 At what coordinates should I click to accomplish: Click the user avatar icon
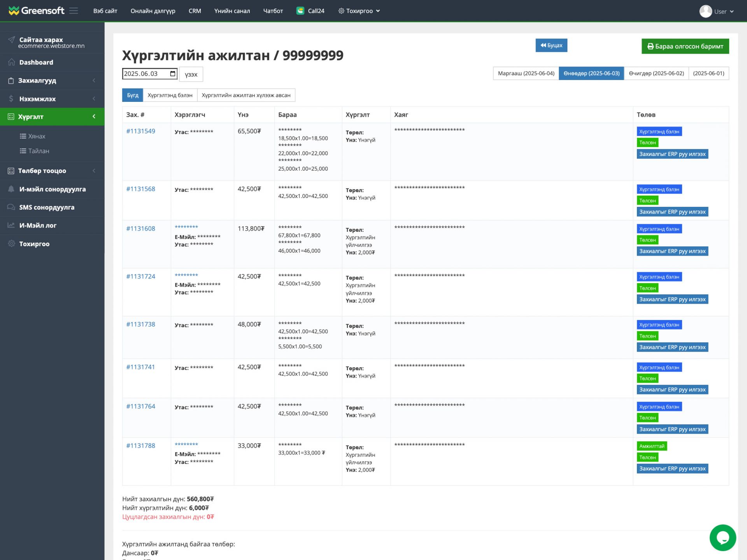[x=705, y=11]
